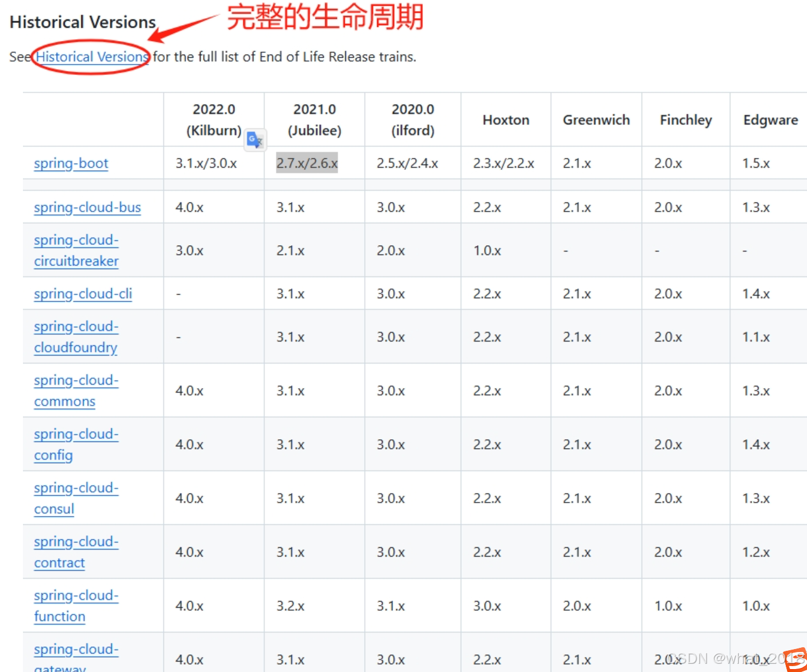Open the Historical Versions hyperlink

coord(92,56)
